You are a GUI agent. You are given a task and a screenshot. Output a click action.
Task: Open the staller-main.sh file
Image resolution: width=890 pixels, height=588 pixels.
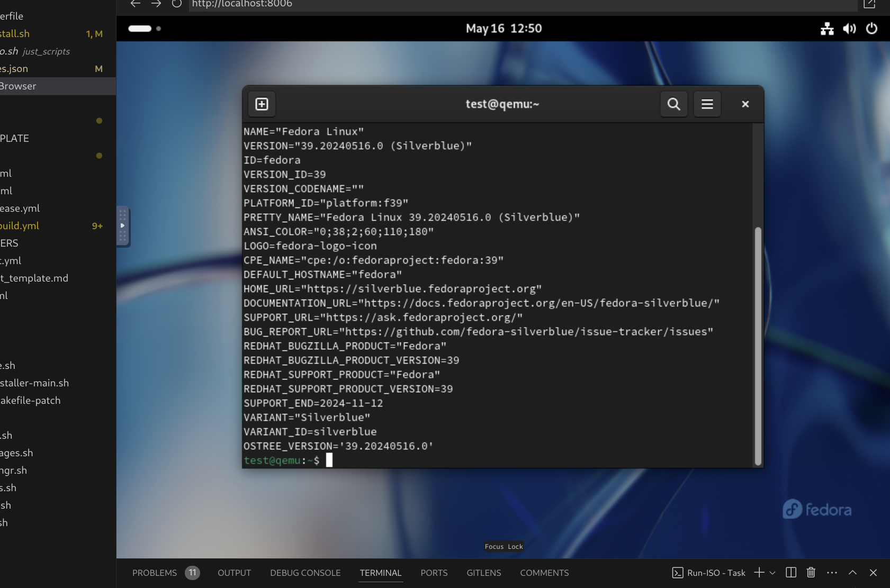(58, 383)
